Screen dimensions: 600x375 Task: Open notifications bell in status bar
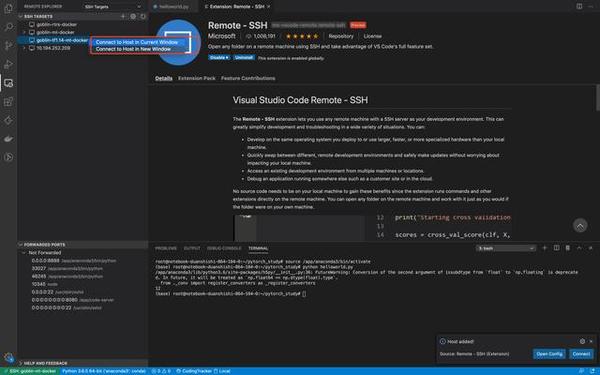pyautogui.click(x=592, y=371)
